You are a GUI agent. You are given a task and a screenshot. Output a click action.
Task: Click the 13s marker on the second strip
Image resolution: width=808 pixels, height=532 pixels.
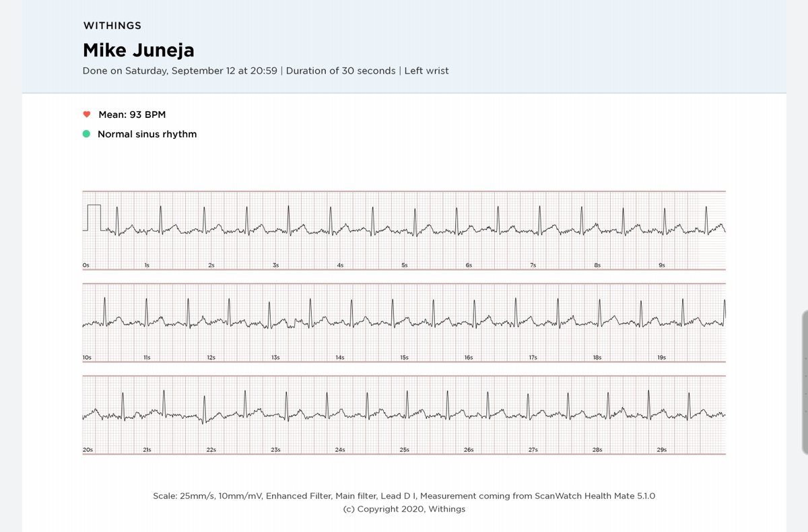[x=275, y=358]
